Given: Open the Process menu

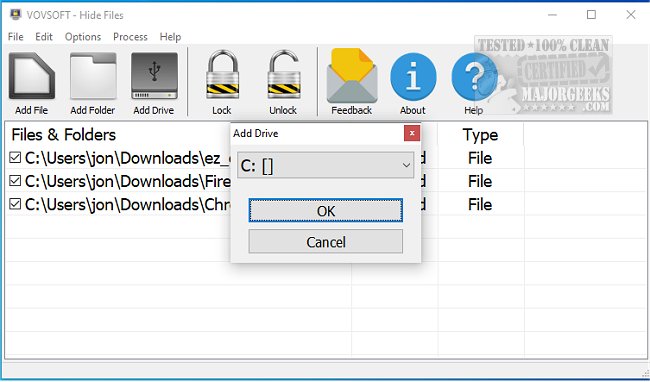Looking at the screenshot, I should pos(130,37).
